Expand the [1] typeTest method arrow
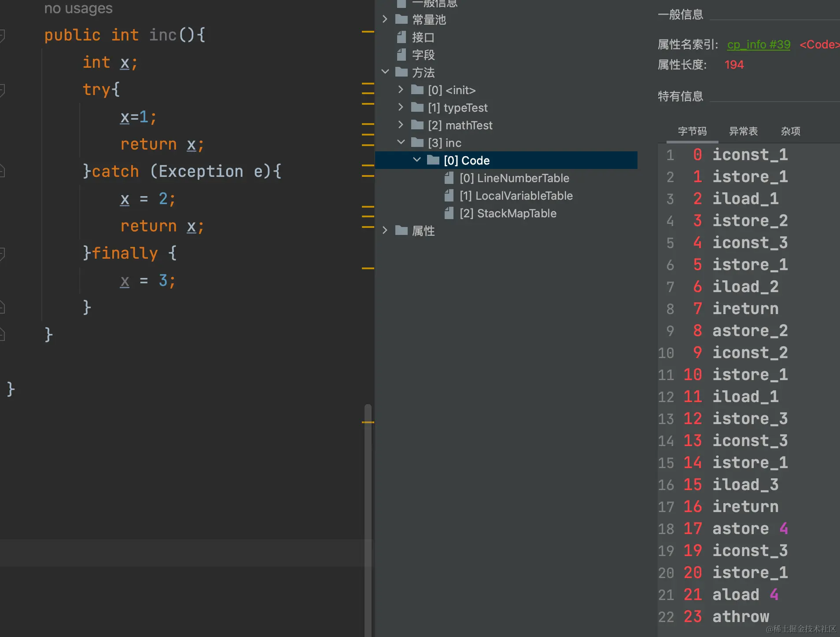 [x=401, y=107]
